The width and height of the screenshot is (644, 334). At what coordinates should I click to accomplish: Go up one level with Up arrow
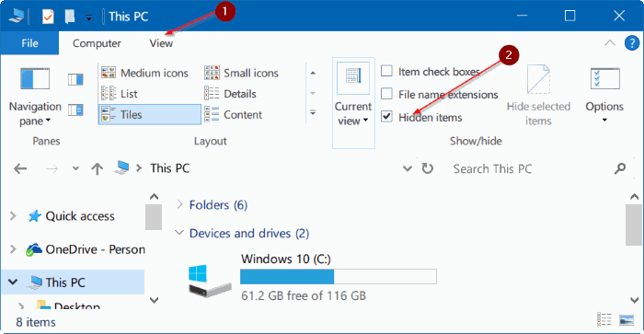click(98, 168)
